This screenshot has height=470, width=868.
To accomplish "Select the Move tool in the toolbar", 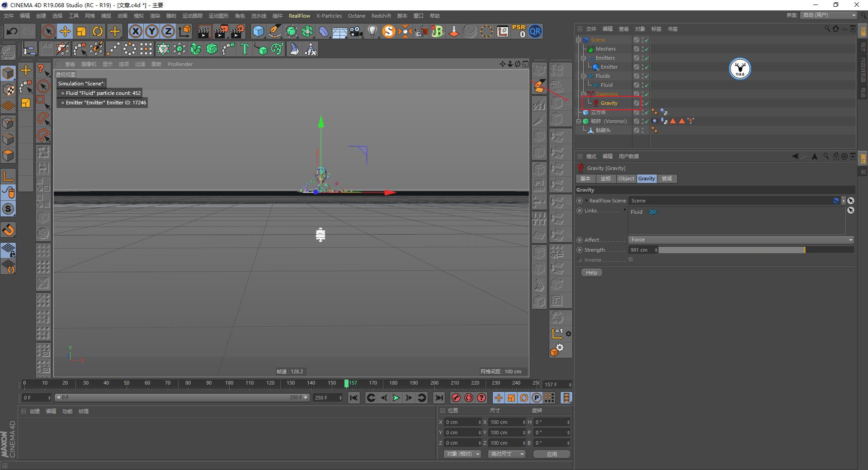I will 65,31.
